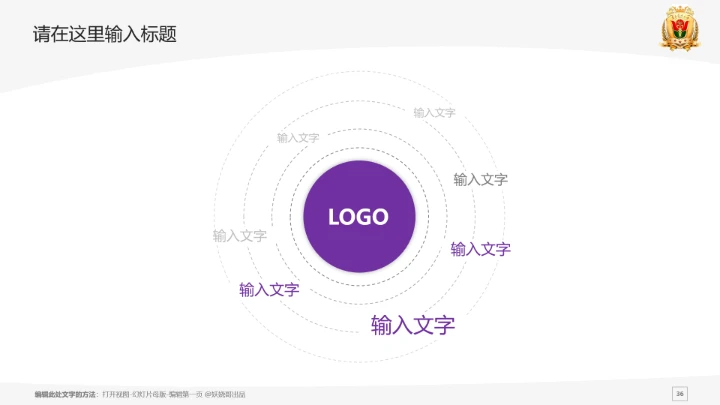Viewport: 720px width, 405px height.
Task: Click the dark gray 输入文字 right of LOGO
Action: pos(481,180)
